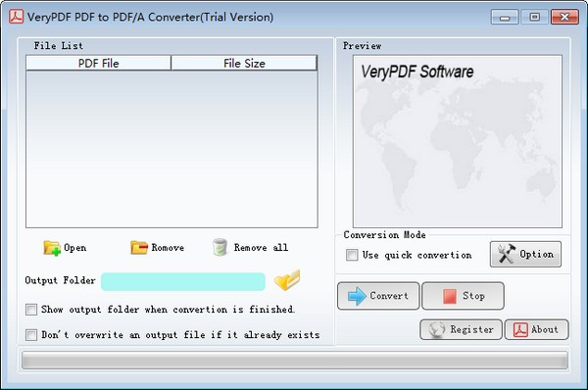The width and height of the screenshot is (588, 390).
Task: Click the Remove all trash bin icon
Action: pyautogui.click(x=220, y=248)
